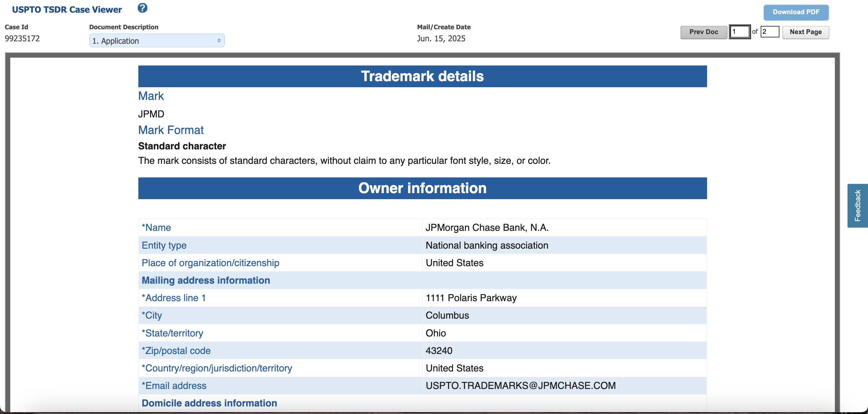The height and width of the screenshot is (414, 868).
Task: Click the *Country/region/jurisdiction/territory label
Action: [217, 368]
